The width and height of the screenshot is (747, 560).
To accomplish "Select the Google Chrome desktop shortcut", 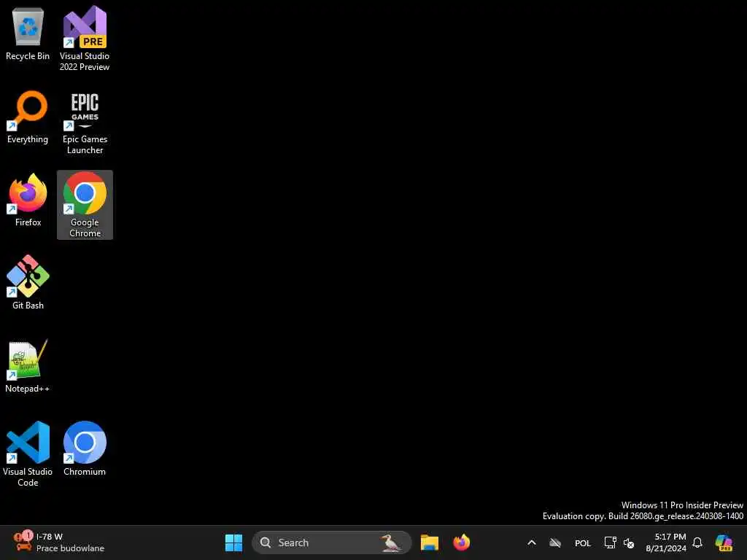I will point(85,205).
